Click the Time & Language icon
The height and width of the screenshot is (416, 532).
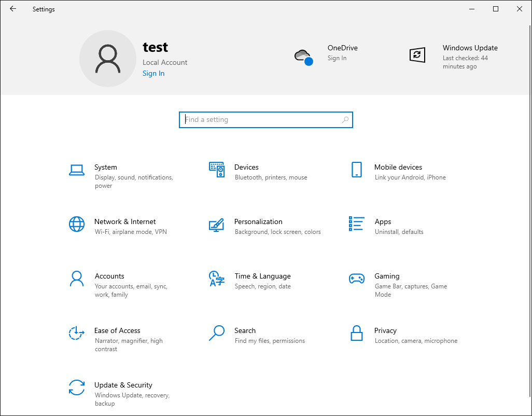216,279
